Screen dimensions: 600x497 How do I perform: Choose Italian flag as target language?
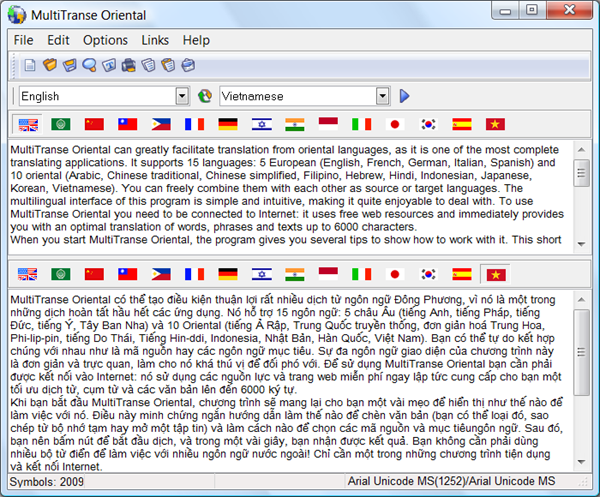[362, 274]
